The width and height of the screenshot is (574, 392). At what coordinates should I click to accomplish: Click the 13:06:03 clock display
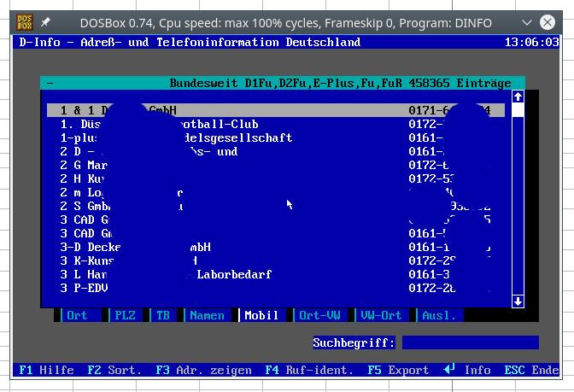point(531,42)
